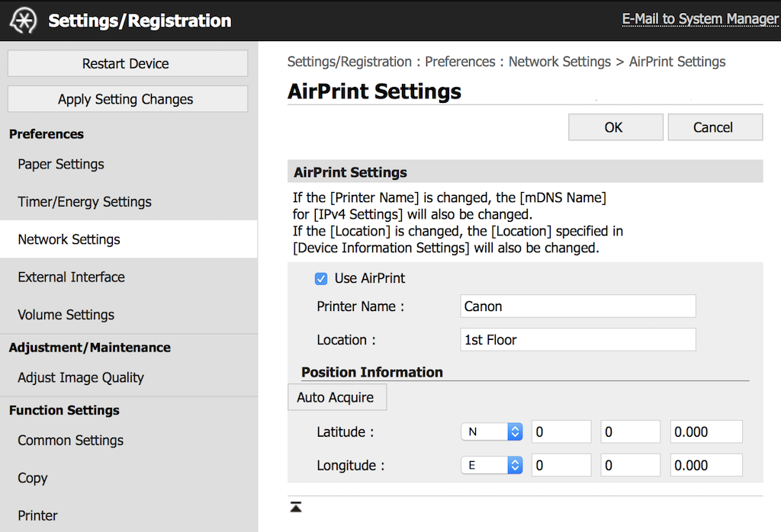Open the Latitude N direction dropdown
The image size is (781, 532).
pyautogui.click(x=492, y=432)
